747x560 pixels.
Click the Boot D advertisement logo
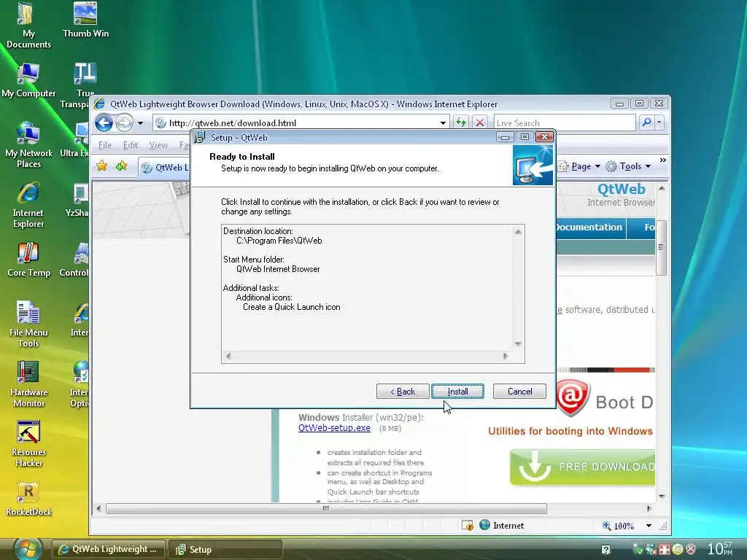[605, 399]
